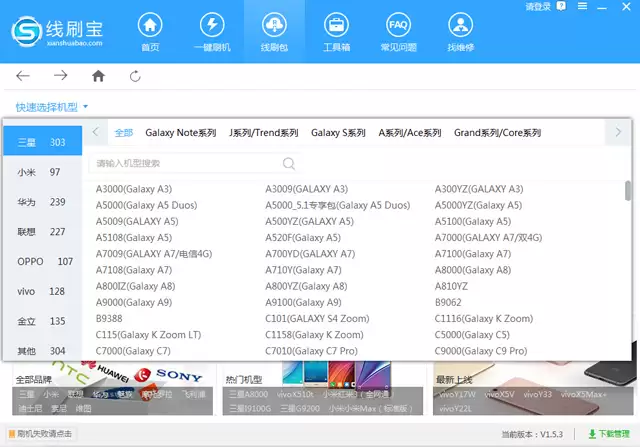
Task: Open the 工具箱 toolbox icon
Action: tap(336, 25)
